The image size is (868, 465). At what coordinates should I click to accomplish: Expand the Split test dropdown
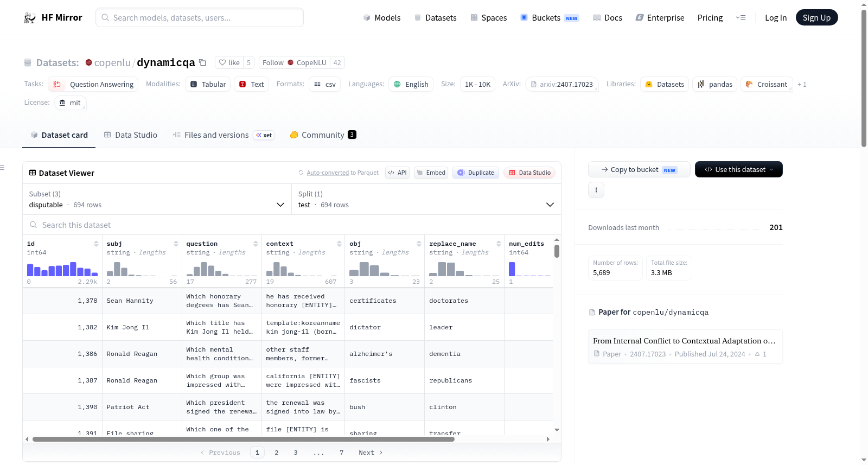[x=426, y=200]
